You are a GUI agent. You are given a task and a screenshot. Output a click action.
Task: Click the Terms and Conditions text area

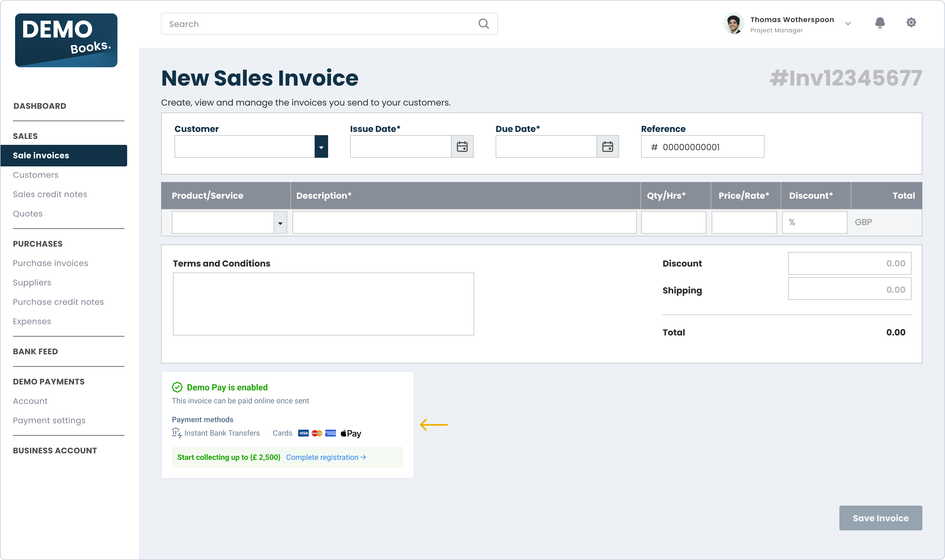[323, 304]
